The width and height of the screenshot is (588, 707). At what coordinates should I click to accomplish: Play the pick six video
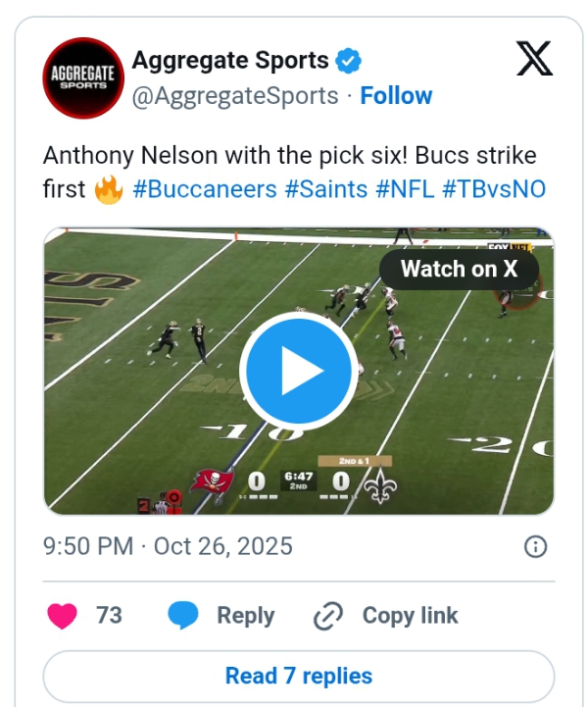(298, 371)
